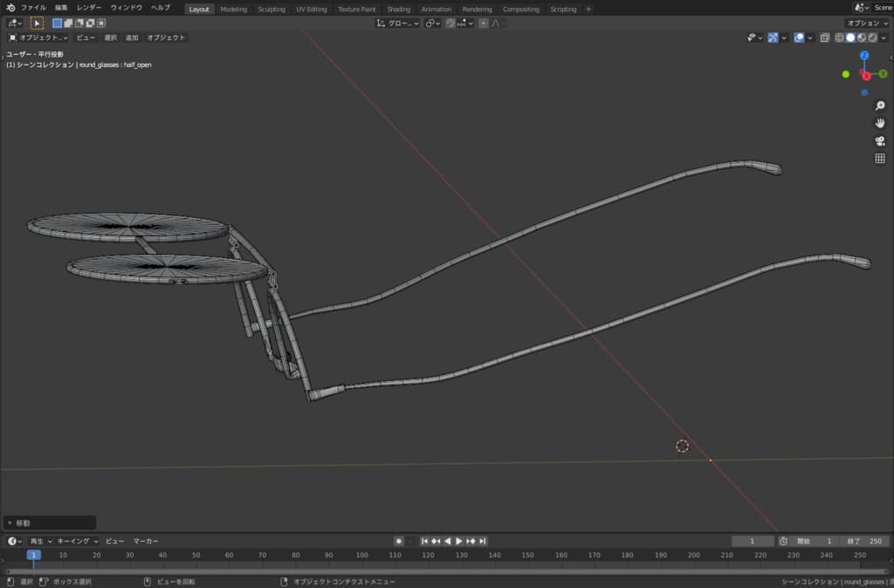Viewport: 894px width, 588px height.
Task: Switch to the Sculpting workspace tab
Action: [x=271, y=9]
